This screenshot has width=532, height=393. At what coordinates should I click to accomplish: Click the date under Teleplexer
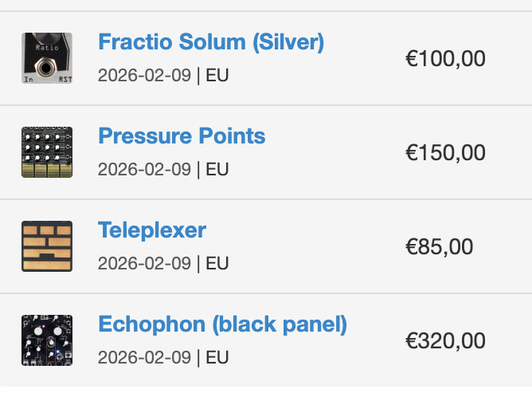point(144,264)
